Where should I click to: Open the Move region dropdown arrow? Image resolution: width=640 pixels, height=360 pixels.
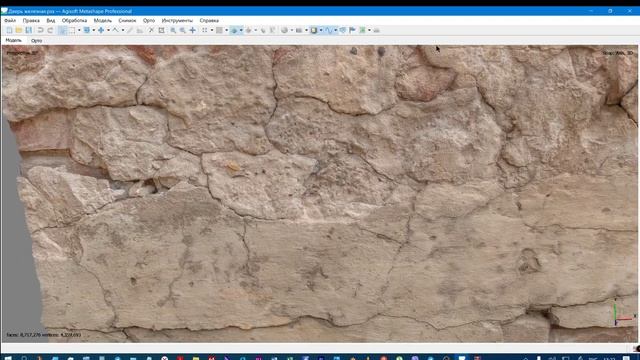[x=93, y=30]
